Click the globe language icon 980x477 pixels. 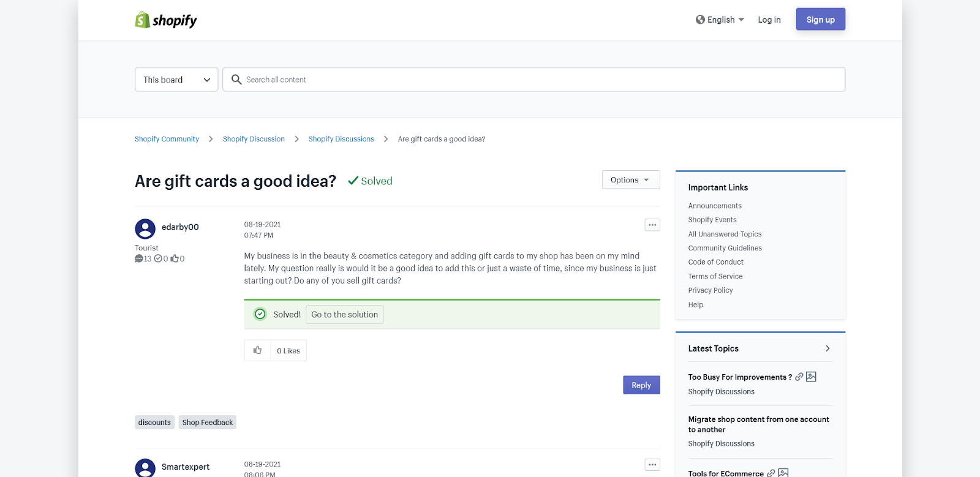(x=700, y=20)
